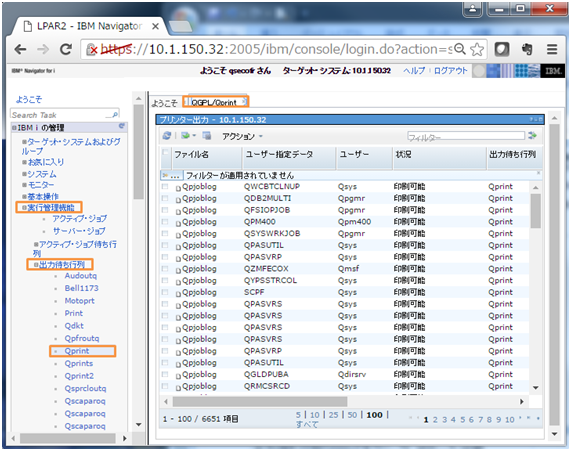Toggle the select-all checkbox in table header

point(165,152)
